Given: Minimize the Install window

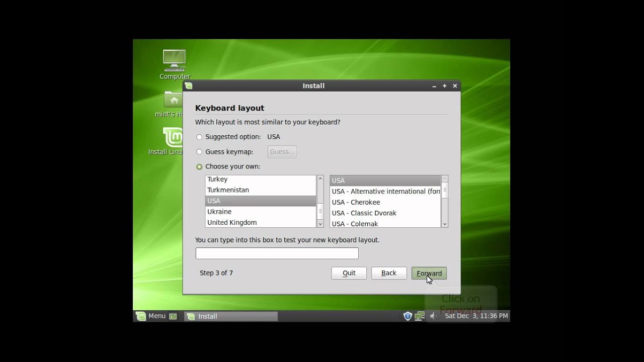Looking at the screenshot, I should point(434,86).
